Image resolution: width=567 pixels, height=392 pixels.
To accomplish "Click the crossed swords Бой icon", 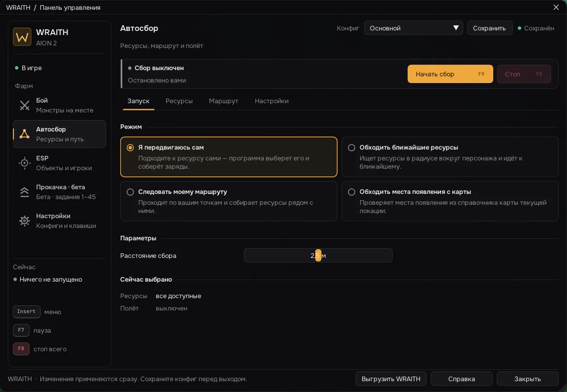I will click(x=25, y=105).
